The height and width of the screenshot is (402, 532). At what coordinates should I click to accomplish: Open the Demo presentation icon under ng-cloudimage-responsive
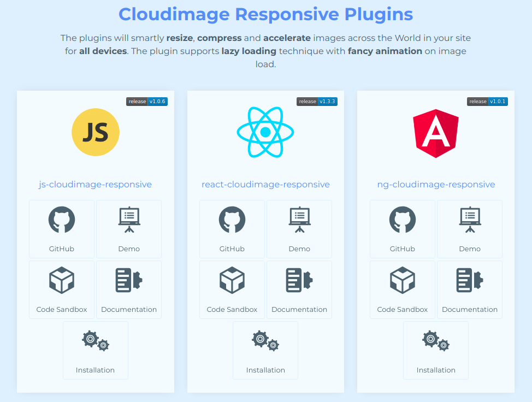point(470,220)
